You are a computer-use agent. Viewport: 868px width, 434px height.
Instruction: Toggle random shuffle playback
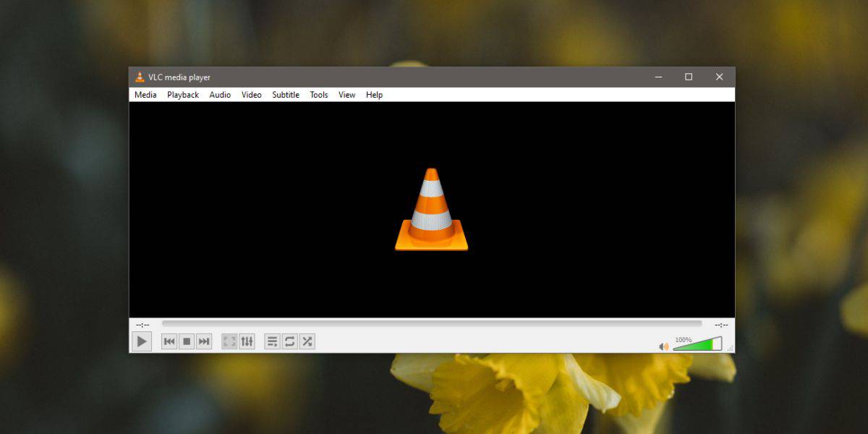point(307,341)
